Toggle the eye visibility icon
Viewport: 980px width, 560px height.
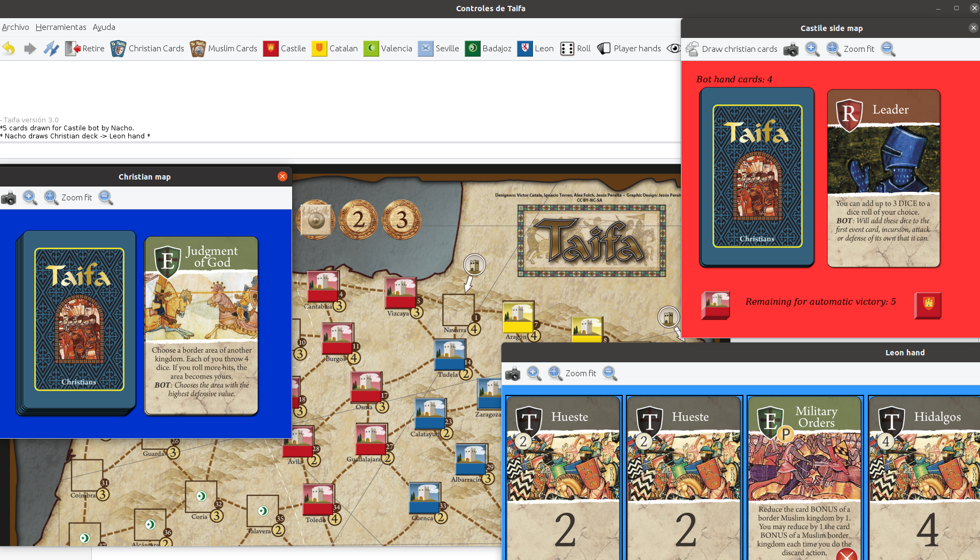(x=674, y=49)
